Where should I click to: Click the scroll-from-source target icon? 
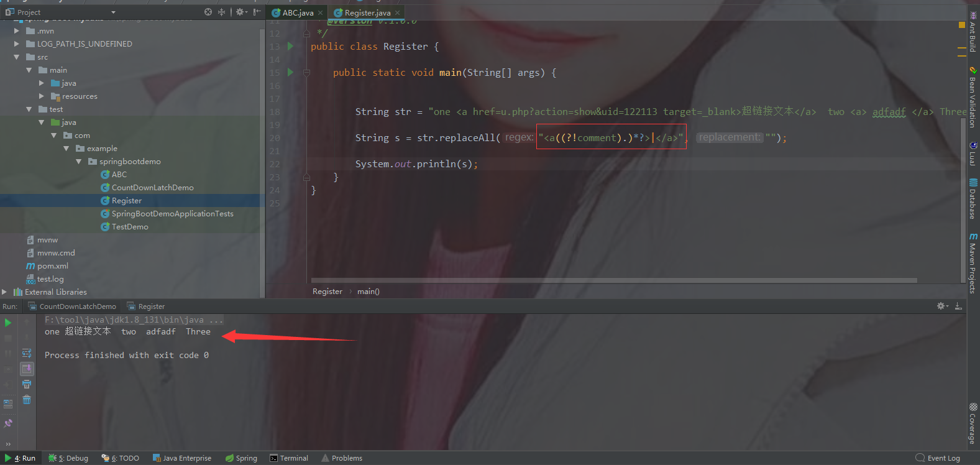coord(208,12)
